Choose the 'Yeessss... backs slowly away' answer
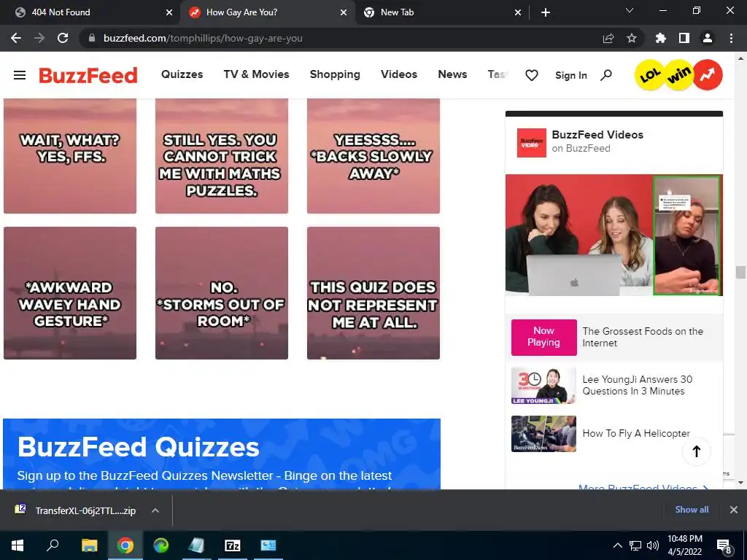 pyautogui.click(x=373, y=156)
